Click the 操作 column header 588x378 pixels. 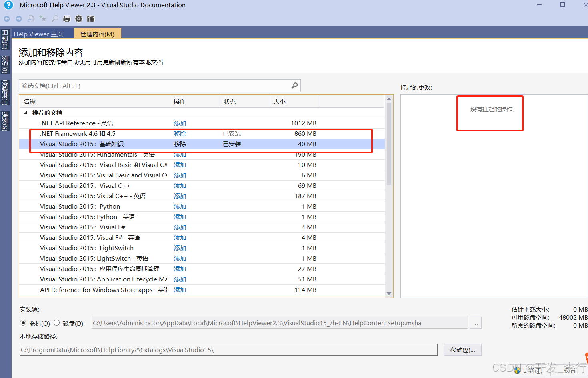195,101
